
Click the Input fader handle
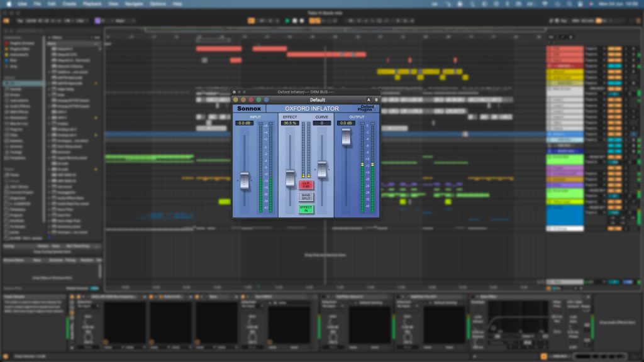[x=245, y=180]
